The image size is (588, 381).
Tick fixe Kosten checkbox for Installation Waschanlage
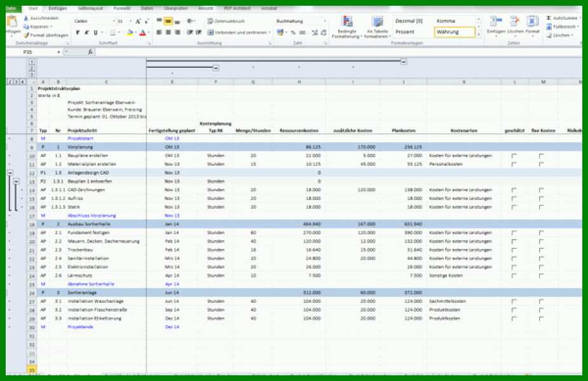tap(541, 301)
